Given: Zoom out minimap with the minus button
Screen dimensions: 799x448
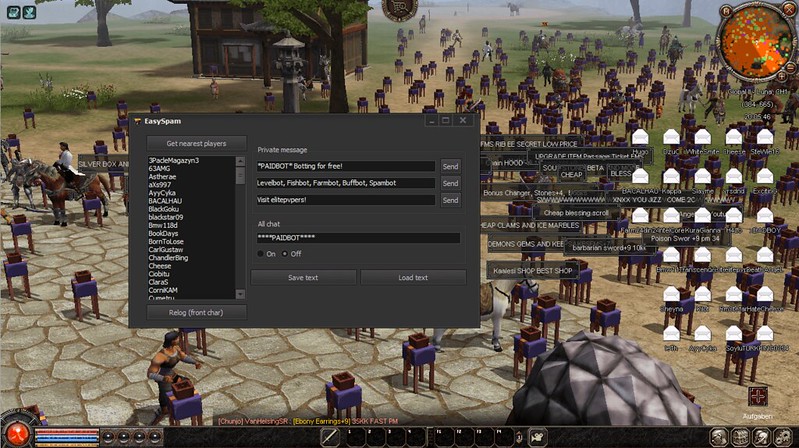Looking at the screenshot, I should pyautogui.click(x=791, y=69).
